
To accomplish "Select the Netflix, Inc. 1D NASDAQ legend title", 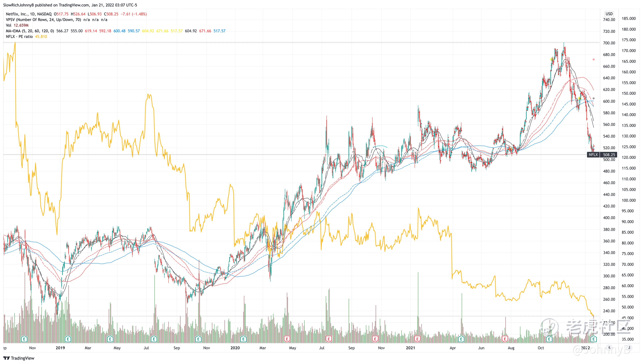I will 29,14.
